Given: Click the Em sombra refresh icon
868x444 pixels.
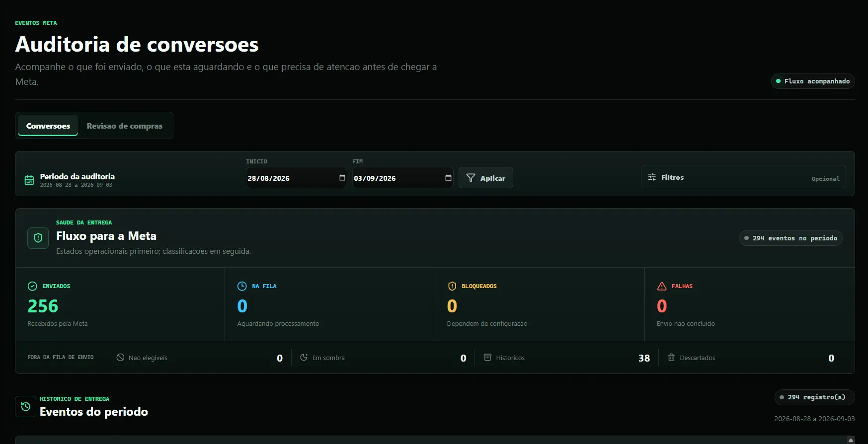Looking at the screenshot, I should 304,357.
